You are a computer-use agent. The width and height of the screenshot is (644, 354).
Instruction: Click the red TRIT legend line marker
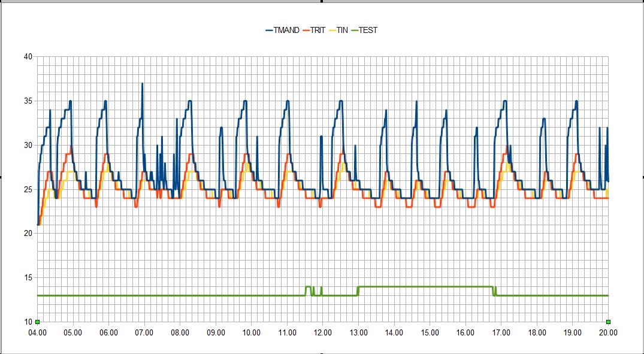[x=306, y=30]
